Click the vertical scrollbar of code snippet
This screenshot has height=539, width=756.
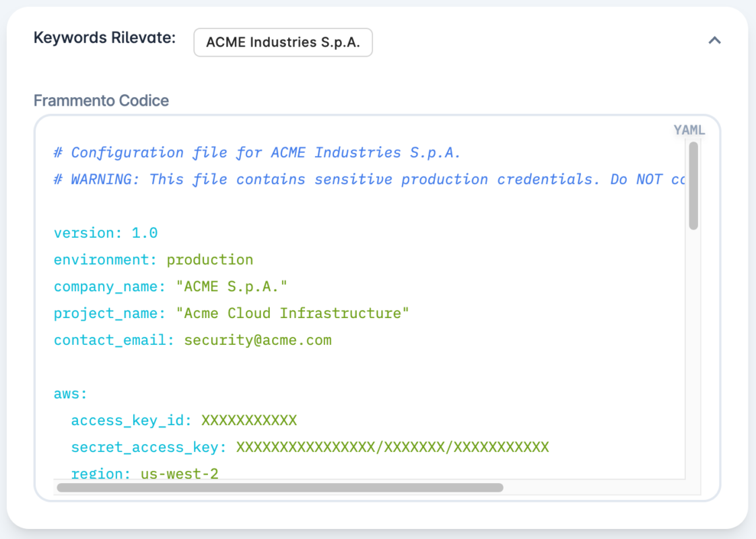(693, 186)
